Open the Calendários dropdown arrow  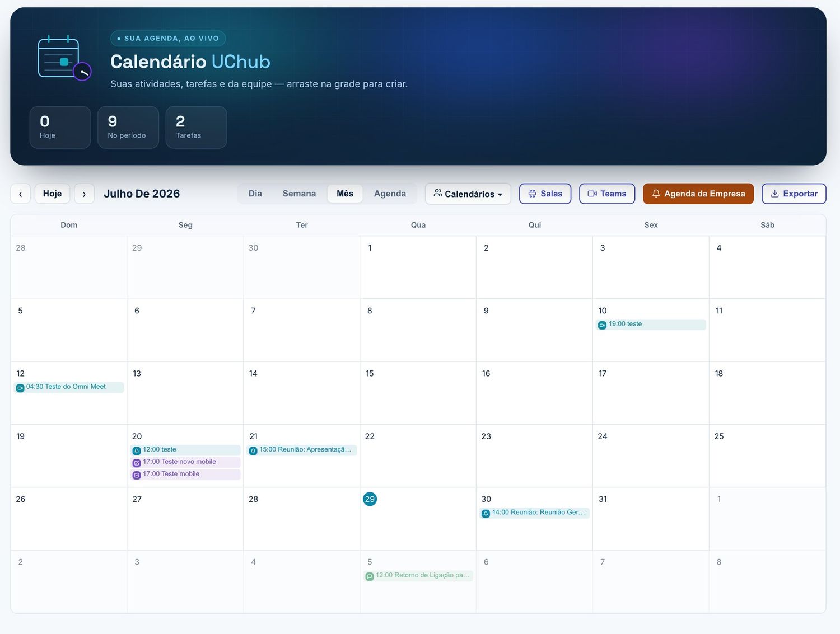[500, 195]
